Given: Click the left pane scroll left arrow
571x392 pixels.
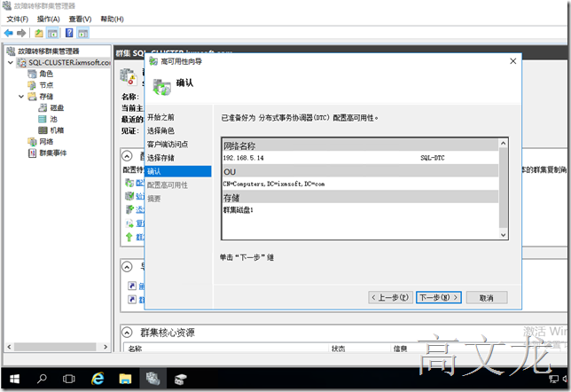Looking at the screenshot, I should point(9,347).
